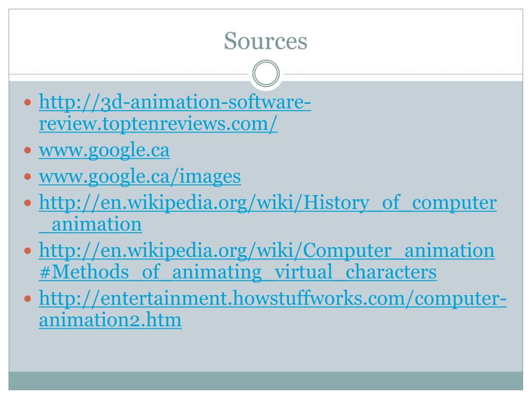Follow the plain www.google.ca hyperlink
This screenshot has height=399, width=532.
(104, 150)
